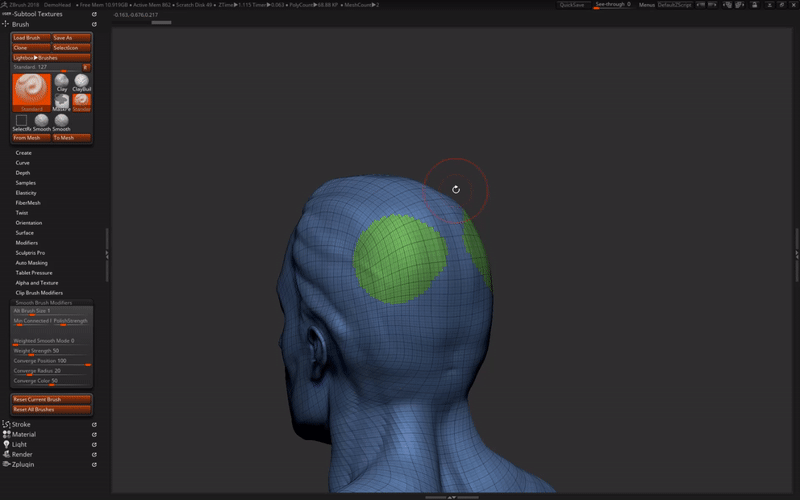Click the Brush palette icon beside its title

click(x=6, y=24)
